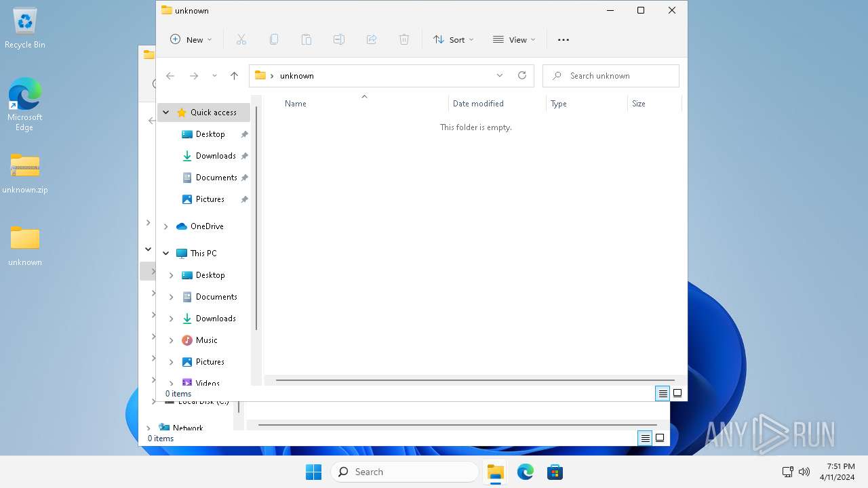This screenshot has width=868, height=488.
Task: Click File Explorer icon on taskbar
Action: click(x=496, y=472)
